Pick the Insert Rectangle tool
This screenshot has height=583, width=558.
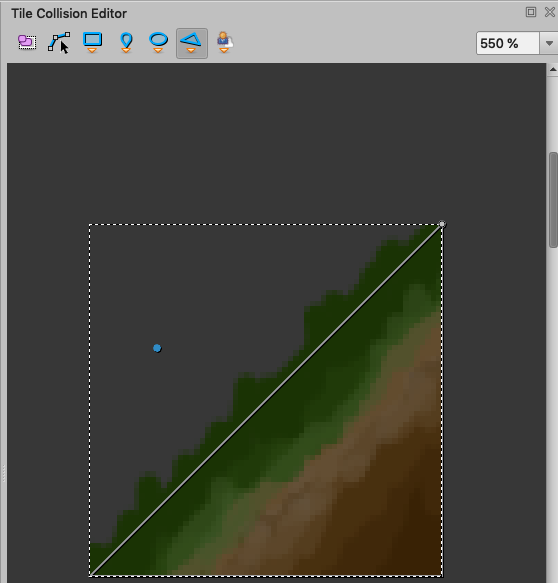92,43
